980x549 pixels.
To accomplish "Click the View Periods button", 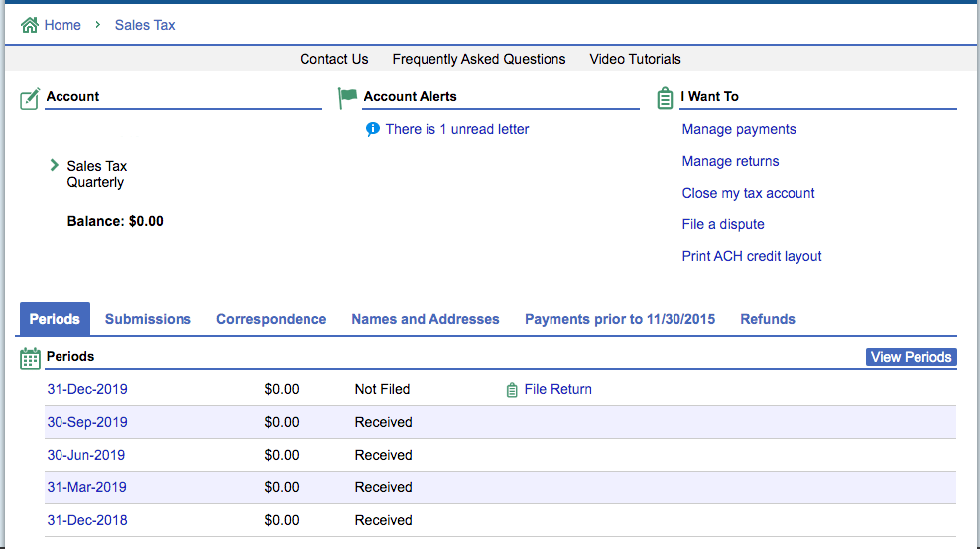I will coord(911,357).
